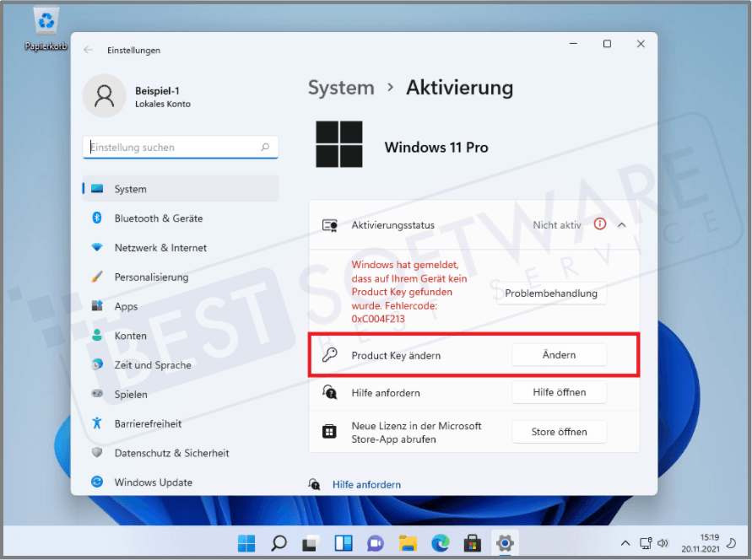
Task: Click the clock in the system tray
Action: click(699, 543)
